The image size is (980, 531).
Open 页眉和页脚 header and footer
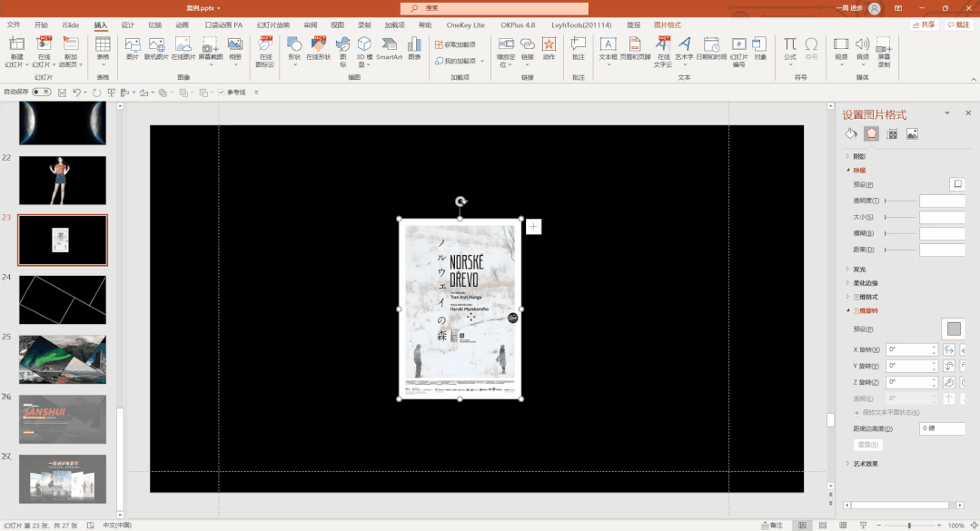click(635, 48)
